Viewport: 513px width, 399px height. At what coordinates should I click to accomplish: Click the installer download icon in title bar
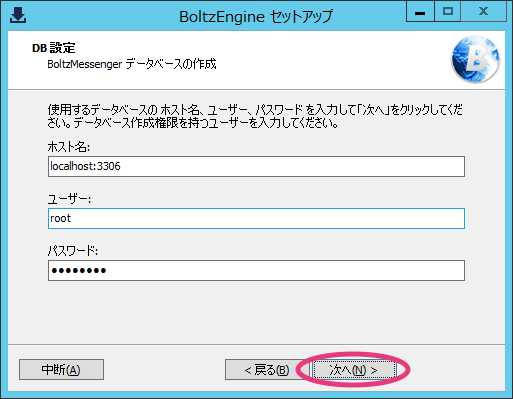coord(18,15)
